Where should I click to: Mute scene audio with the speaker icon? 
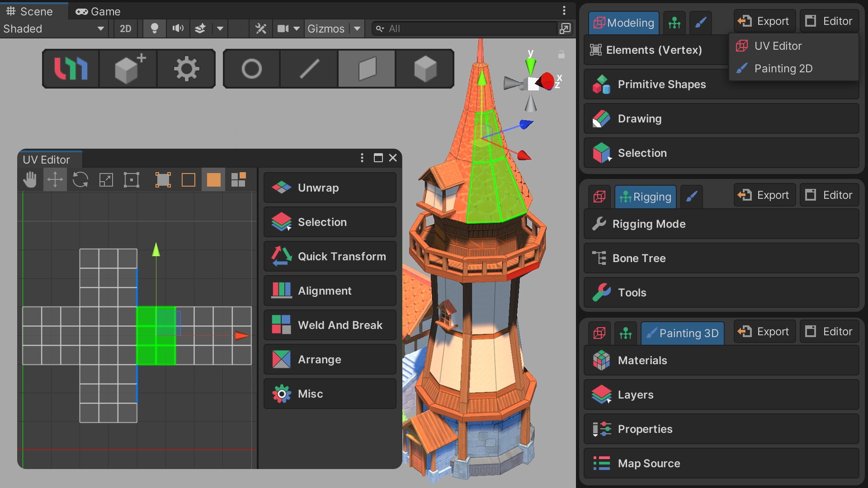click(x=178, y=28)
